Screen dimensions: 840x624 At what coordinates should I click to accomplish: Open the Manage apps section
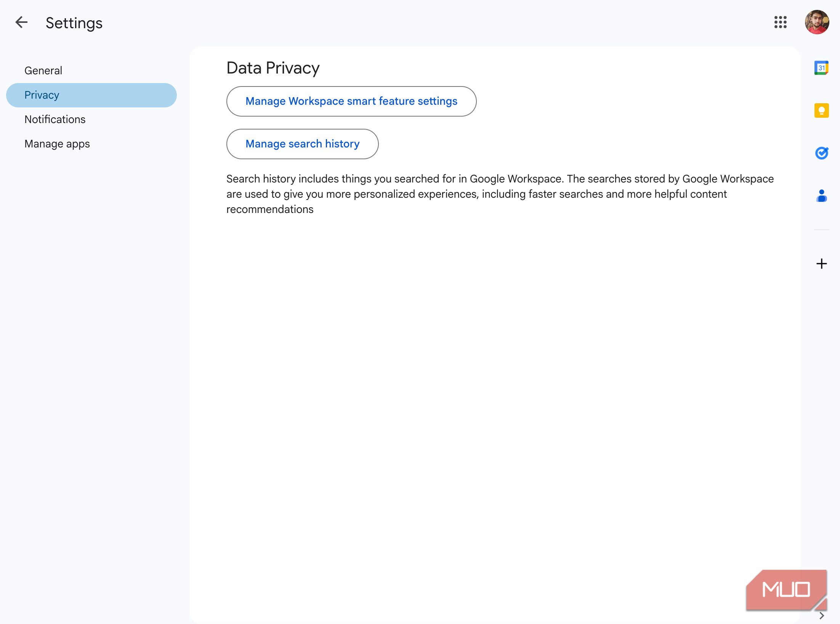(x=91, y=144)
